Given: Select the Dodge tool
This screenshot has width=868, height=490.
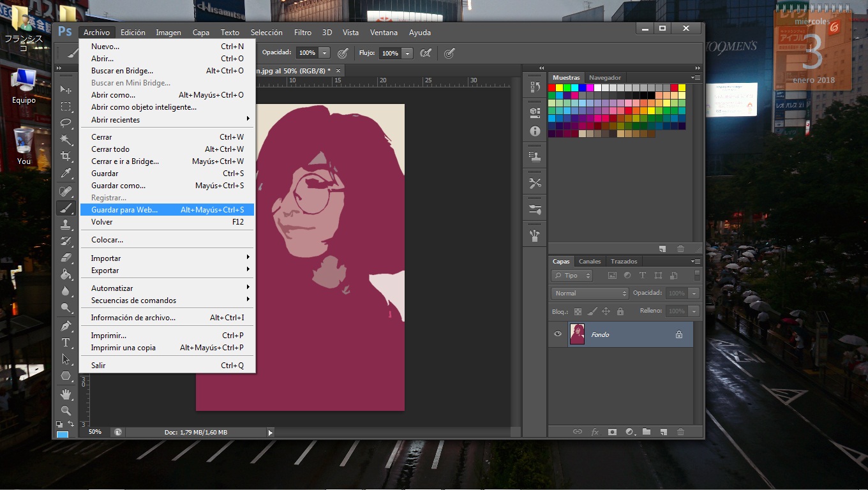Looking at the screenshot, I should click(x=66, y=308).
